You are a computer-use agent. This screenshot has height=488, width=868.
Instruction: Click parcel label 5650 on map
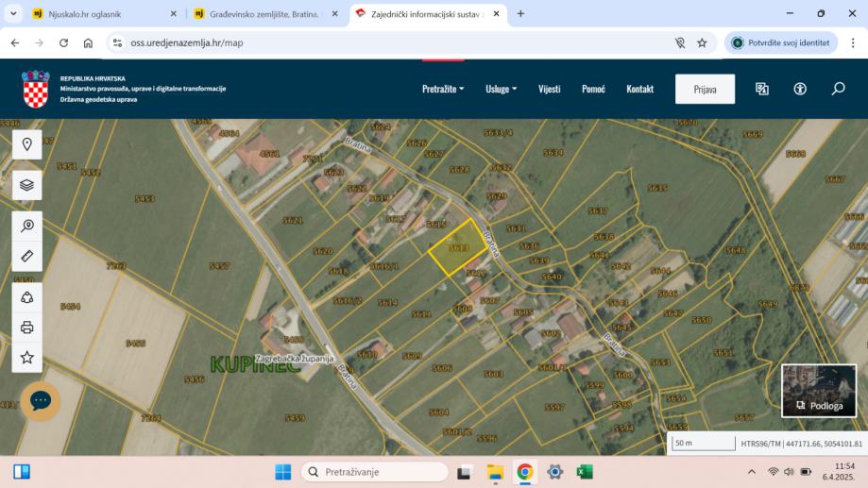[x=701, y=319]
